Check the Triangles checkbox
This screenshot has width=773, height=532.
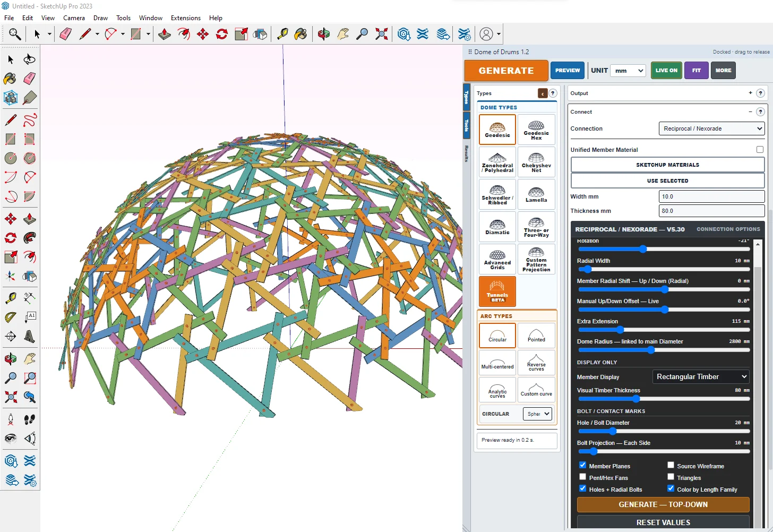671,477
